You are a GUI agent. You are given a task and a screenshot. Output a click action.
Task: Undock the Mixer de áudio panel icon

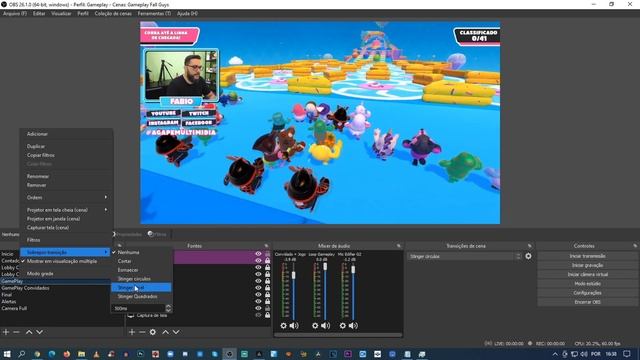pos(399,246)
